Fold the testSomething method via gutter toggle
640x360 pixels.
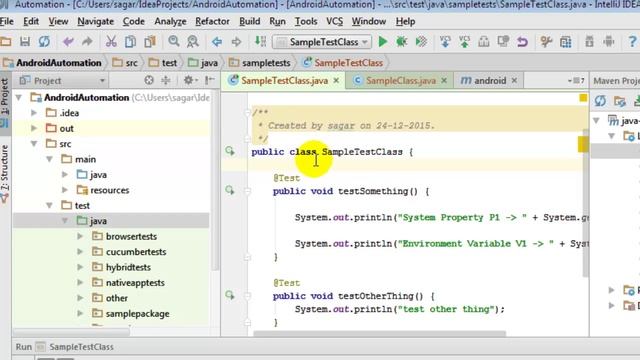[x=247, y=191]
